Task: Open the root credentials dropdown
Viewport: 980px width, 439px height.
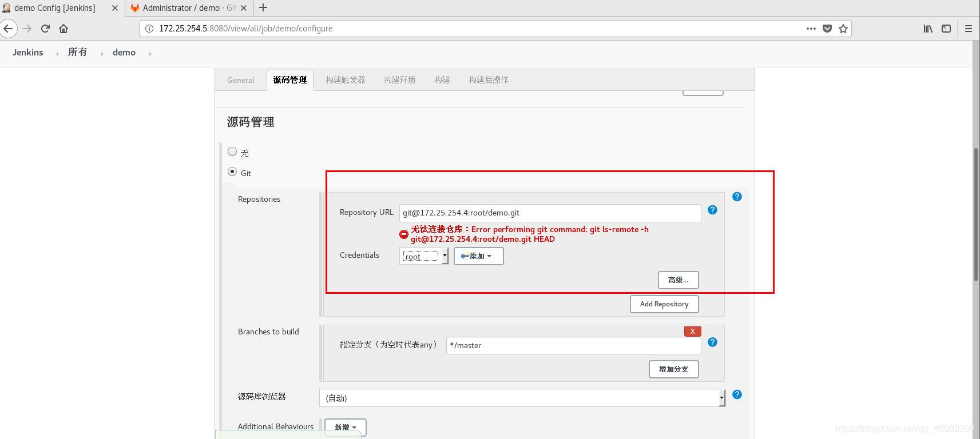Action: (x=423, y=256)
